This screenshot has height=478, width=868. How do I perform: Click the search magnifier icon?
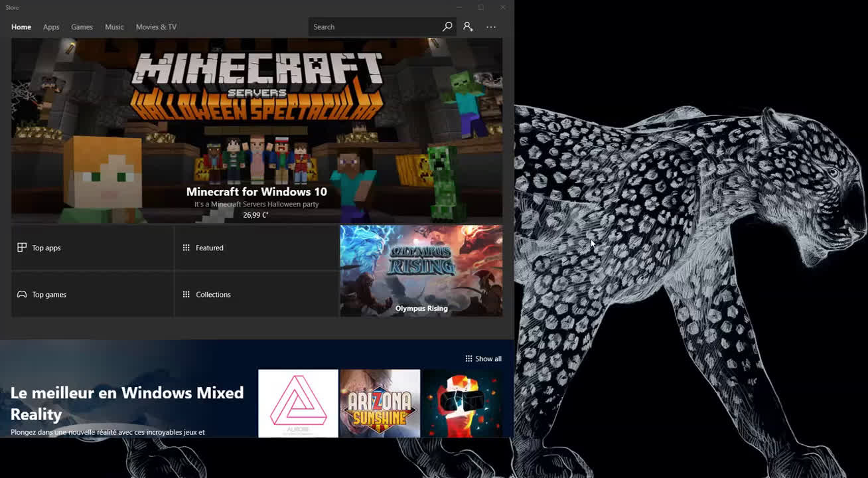pos(447,27)
